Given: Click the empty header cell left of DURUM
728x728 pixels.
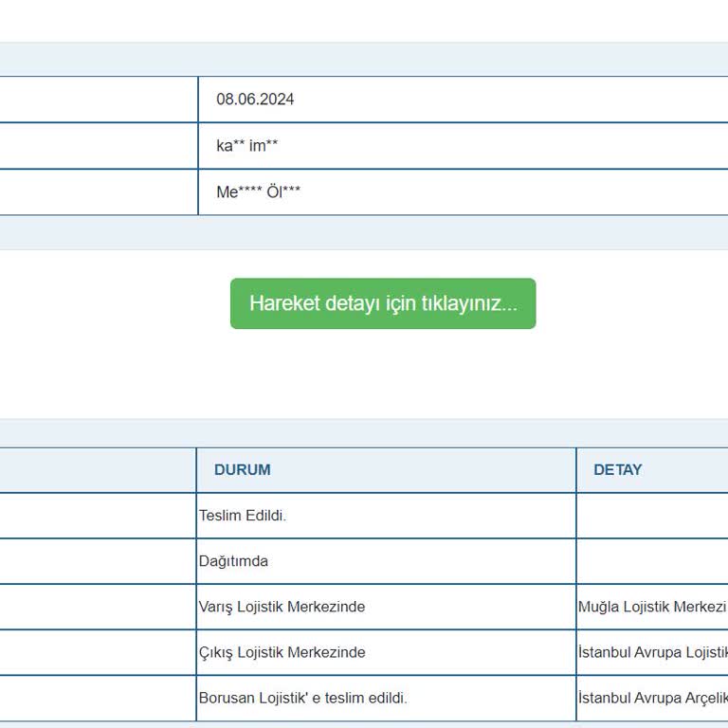Looking at the screenshot, I should click(98, 470).
